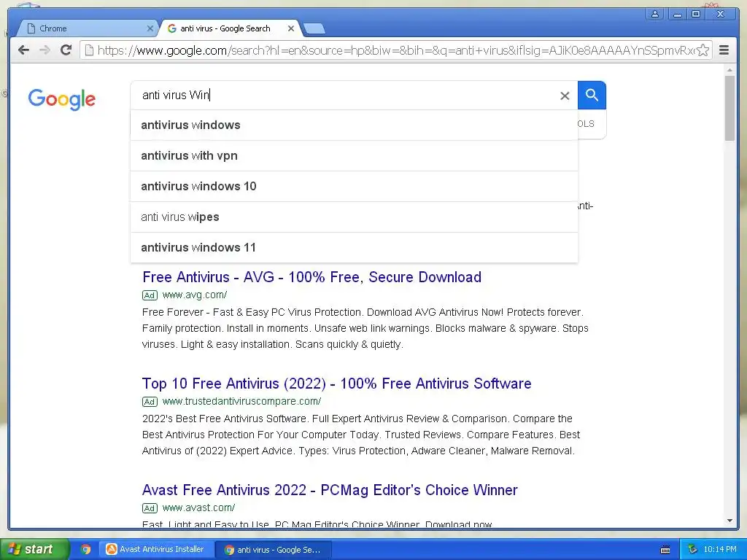Open the www.avast.com/ ad URL
This screenshot has width=747, height=560.
(198, 507)
